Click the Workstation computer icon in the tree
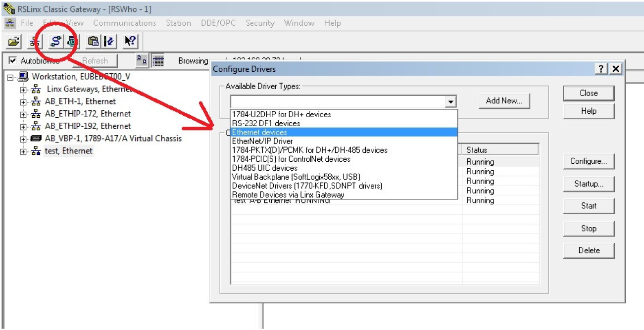This screenshot has height=330, width=644. 24,77
